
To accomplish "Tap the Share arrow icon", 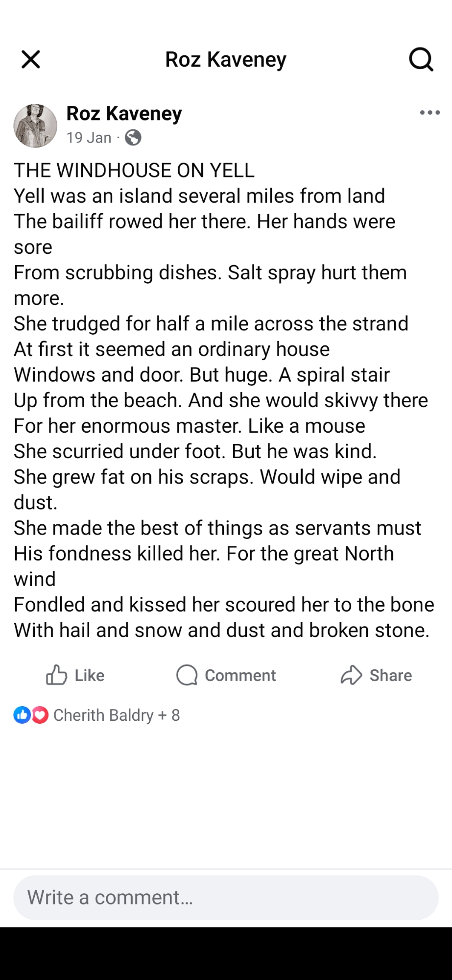I will pos(351,675).
